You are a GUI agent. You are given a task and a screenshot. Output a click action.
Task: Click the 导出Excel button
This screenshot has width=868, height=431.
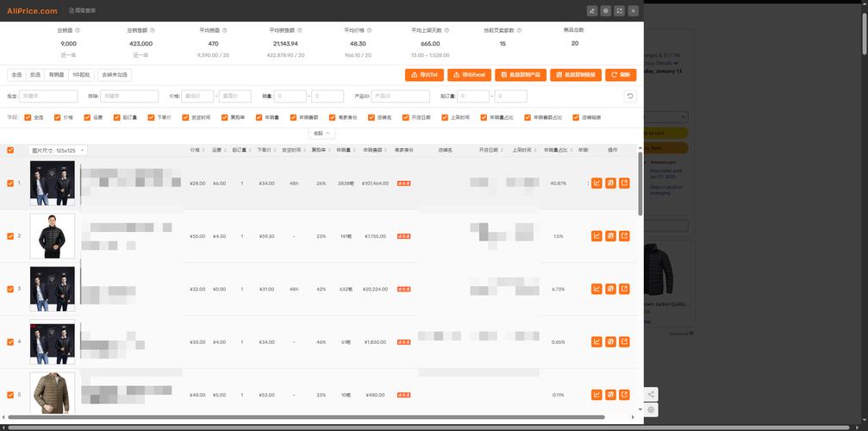click(x=470, y=75)
